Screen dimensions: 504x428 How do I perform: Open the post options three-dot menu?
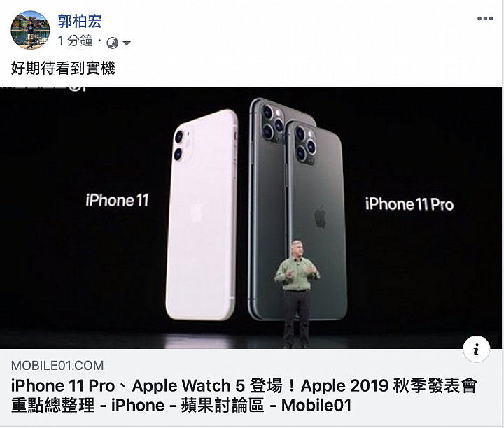pyautogui.click(x=485, y=19)
